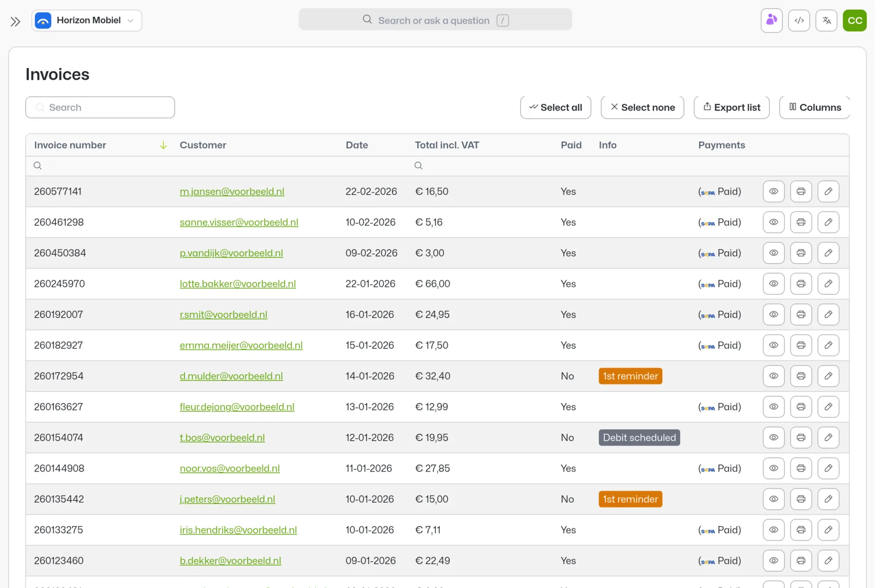Sort by Total incl. VAT header

click(447, 145)
